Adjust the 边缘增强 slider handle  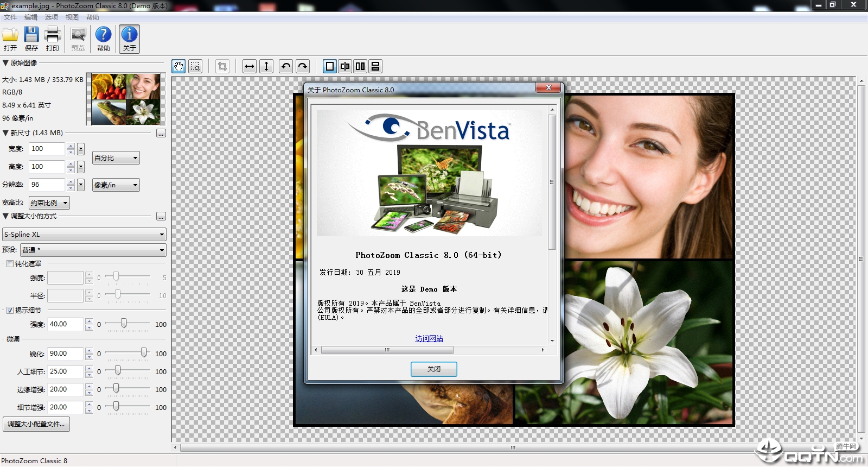(116, 389)
